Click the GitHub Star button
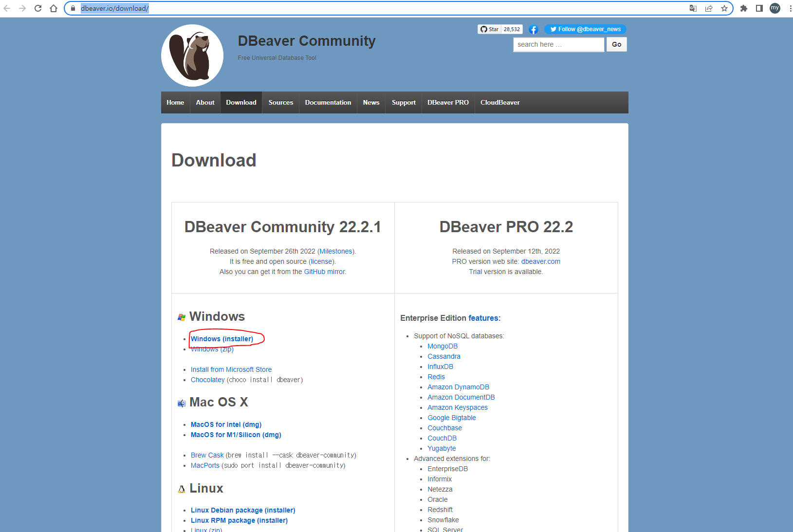 tap(489, 29)
